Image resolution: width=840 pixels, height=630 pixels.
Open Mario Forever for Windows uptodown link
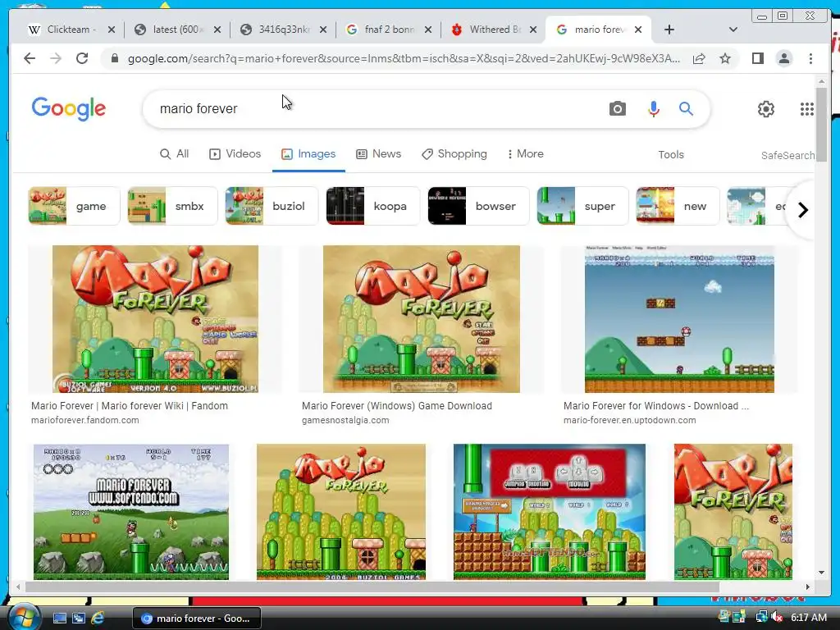click(x=656, y=406)
